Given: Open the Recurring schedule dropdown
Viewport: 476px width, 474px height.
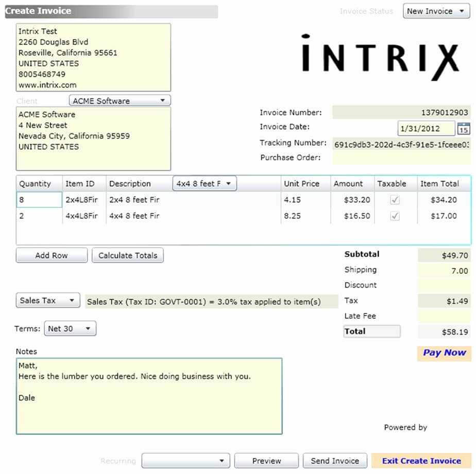Looking at the screenshot, I should tap(186, 461).
